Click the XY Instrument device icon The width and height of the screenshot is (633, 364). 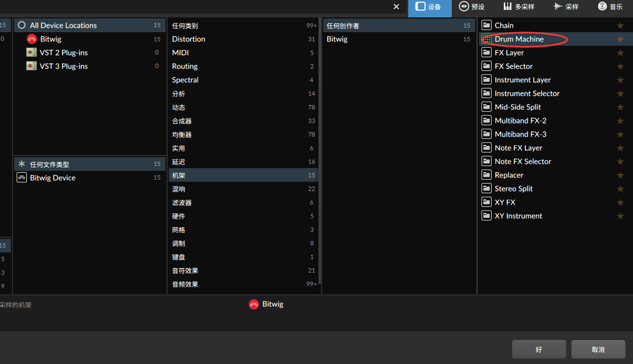click(x=487, y=215)
